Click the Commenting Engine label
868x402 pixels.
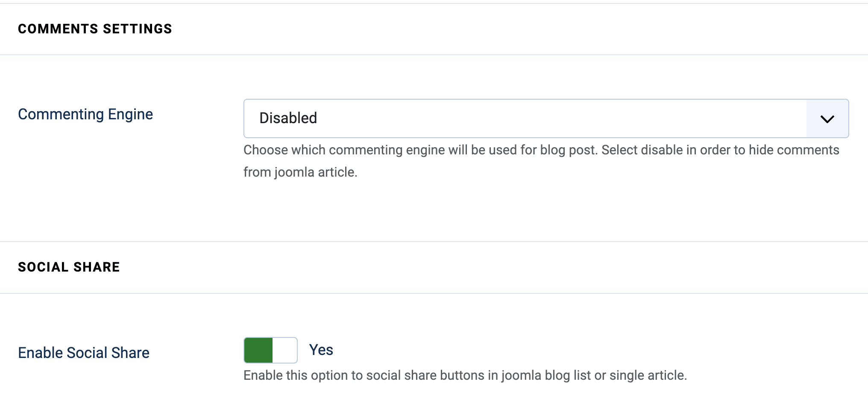[x=85, y=114]
